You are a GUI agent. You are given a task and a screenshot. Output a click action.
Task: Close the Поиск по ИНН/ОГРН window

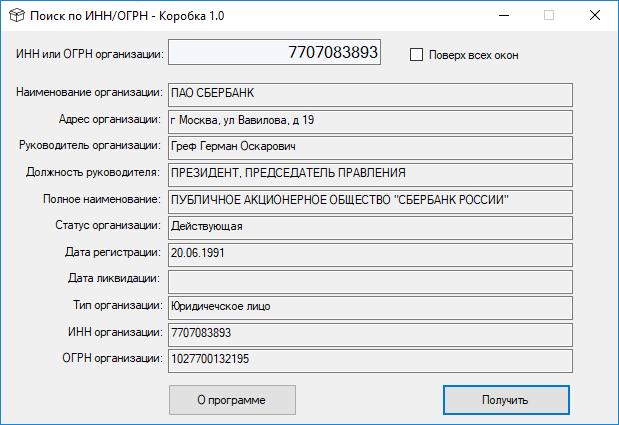click(x=595, y=15)
